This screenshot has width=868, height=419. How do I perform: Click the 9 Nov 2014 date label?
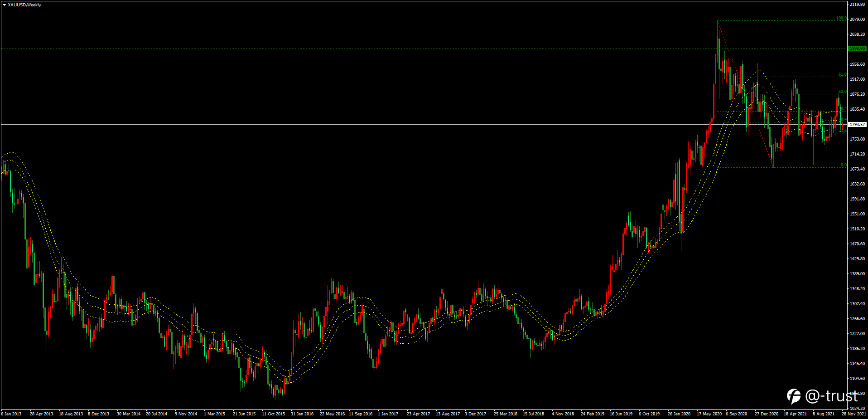[186, 414]
